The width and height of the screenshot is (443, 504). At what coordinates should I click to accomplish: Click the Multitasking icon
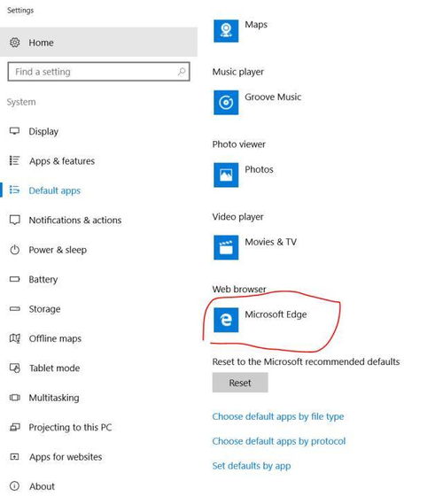(x=14, y=398)
